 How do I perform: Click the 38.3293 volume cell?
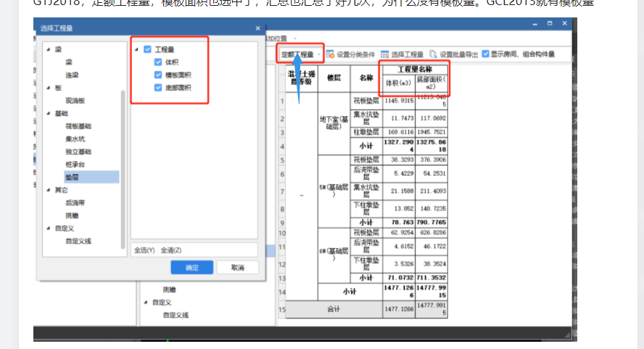(398, 160)
